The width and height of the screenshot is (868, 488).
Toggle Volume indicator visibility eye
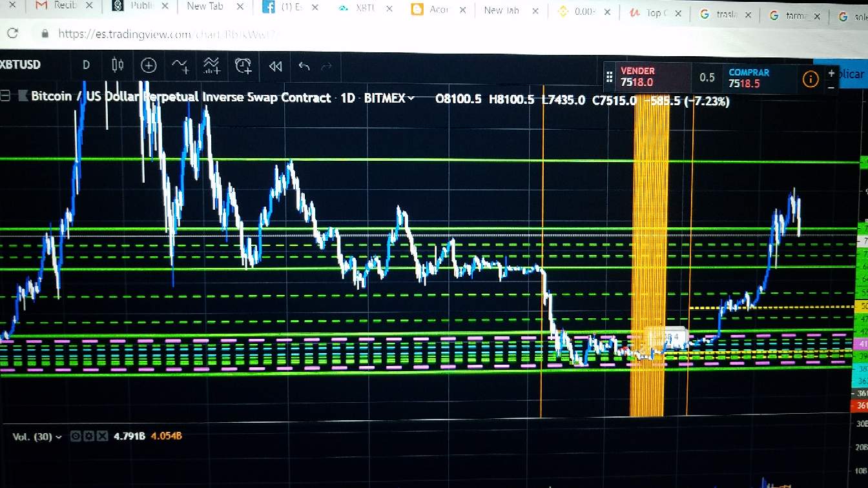click(75, 436)
